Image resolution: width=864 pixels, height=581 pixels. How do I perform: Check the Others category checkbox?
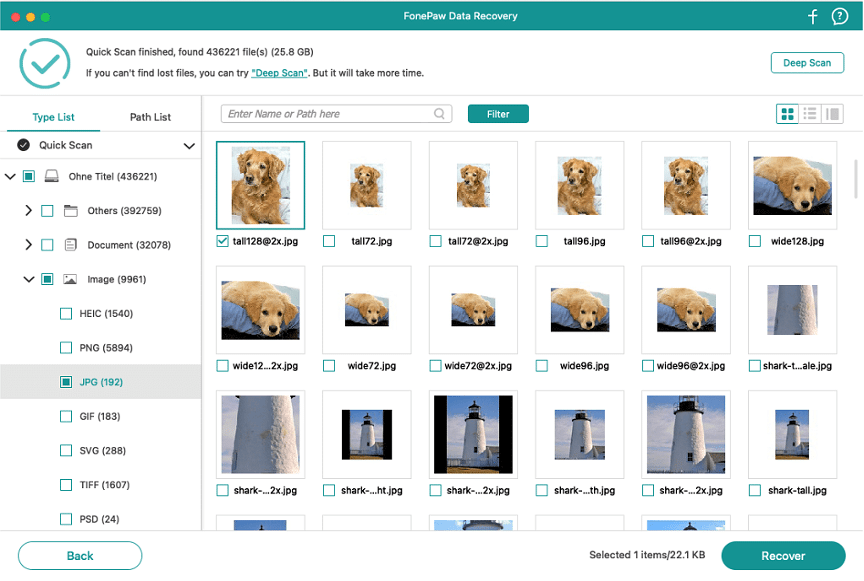[47, 211]
